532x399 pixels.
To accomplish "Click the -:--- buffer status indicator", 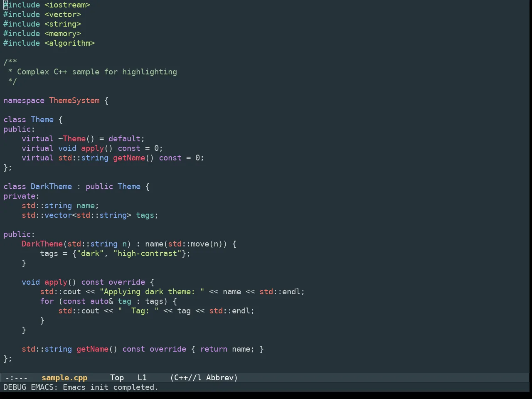I will 16,378.
